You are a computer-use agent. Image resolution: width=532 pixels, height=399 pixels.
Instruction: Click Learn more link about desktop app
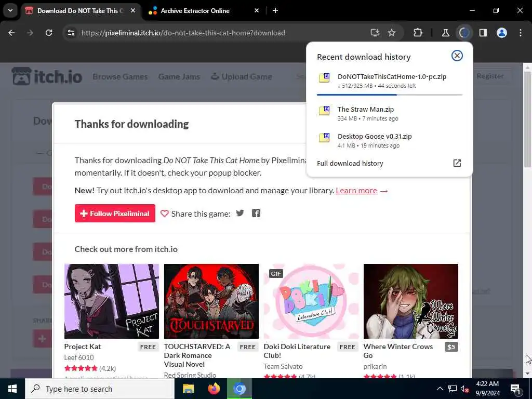[x=356, y=191]
